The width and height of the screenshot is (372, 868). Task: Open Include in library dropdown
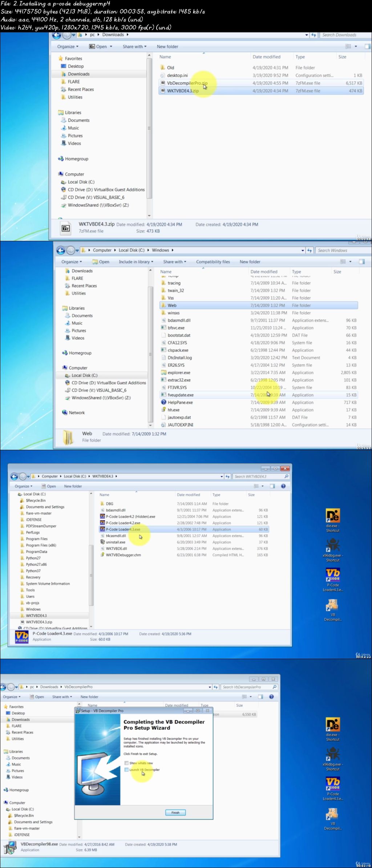(136, 262)
